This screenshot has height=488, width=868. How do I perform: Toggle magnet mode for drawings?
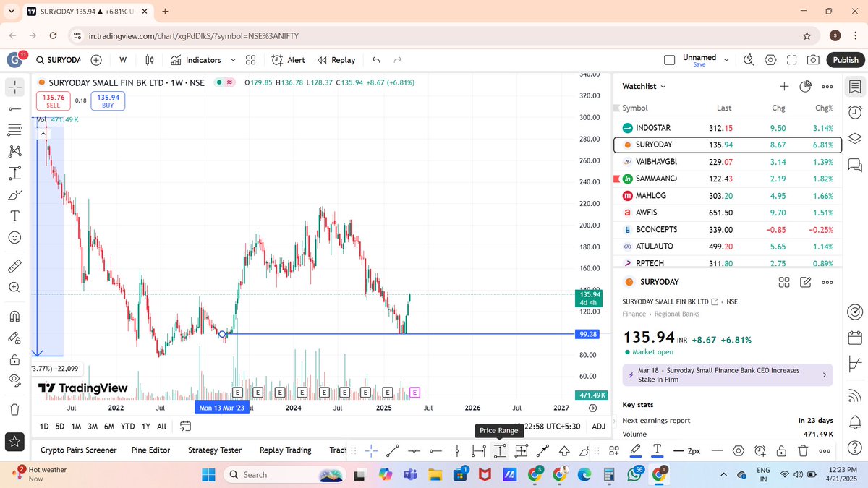[14, 316]
